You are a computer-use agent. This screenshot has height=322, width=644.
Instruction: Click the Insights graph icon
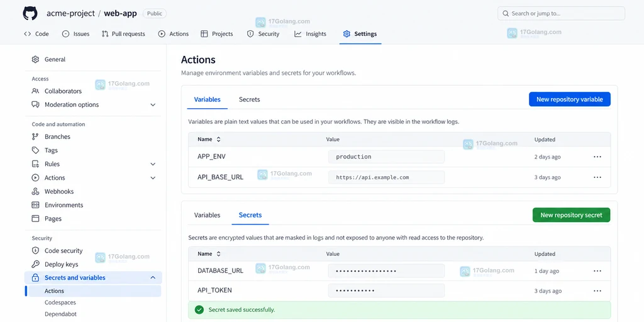(x=297, y=34)
